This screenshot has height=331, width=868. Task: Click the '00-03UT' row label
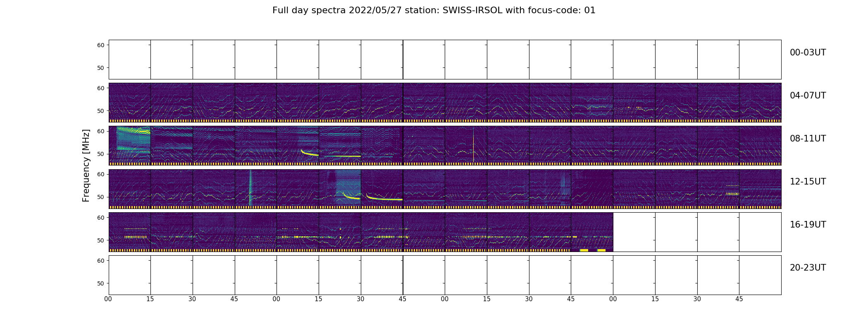[x=808, y=53]
